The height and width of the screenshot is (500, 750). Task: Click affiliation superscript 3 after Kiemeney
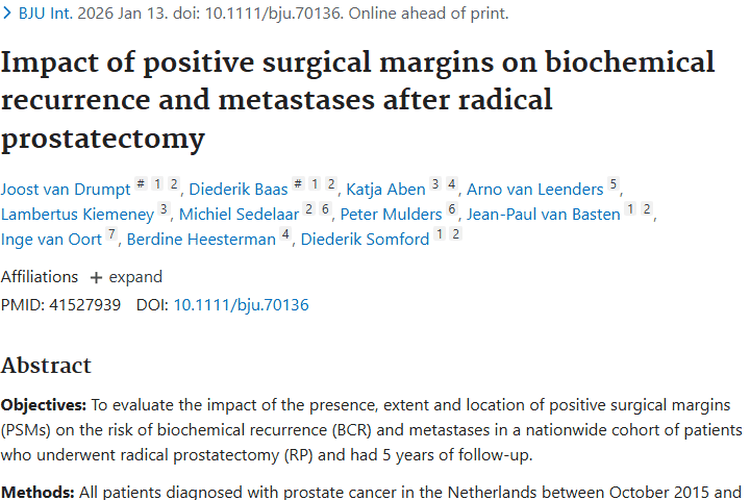[x=163, y=210]
